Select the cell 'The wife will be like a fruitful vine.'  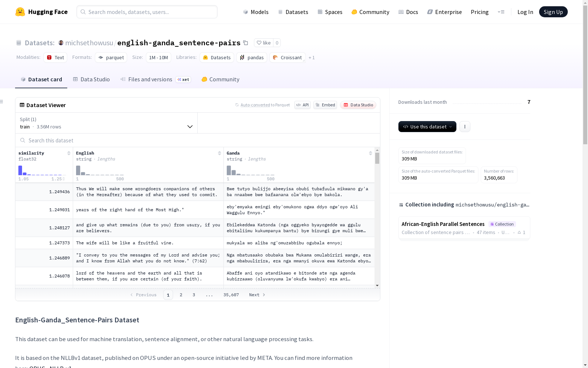148,243
